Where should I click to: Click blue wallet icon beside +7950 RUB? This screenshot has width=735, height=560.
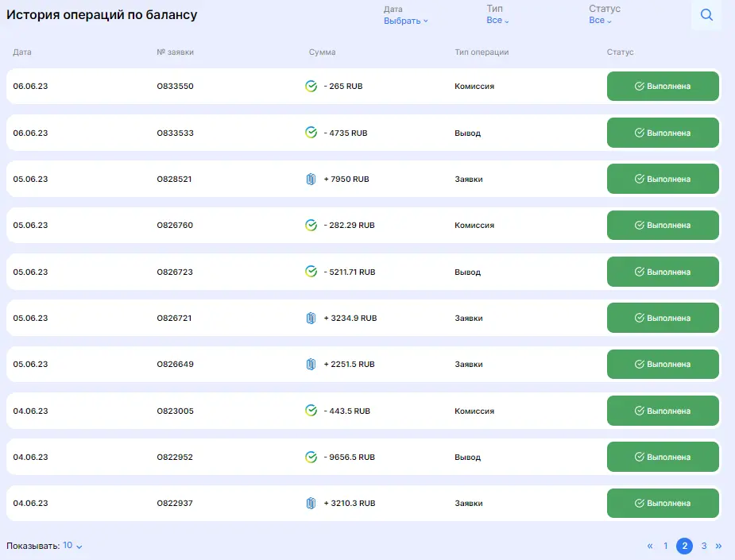pyautogui.click(x=311, y=179)
